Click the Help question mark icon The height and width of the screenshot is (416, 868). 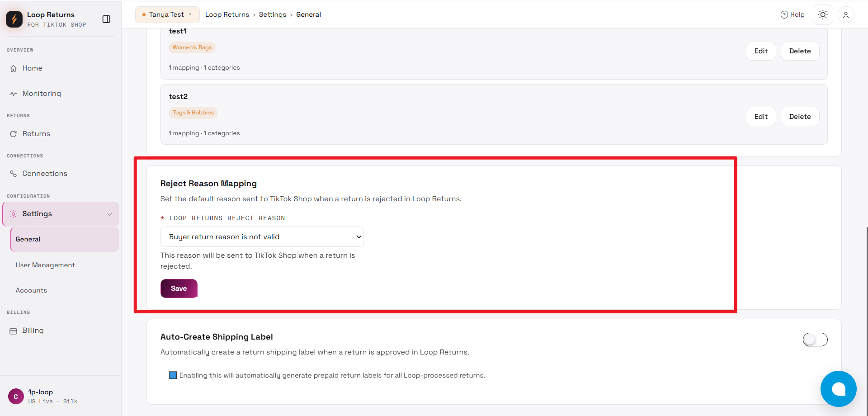[784, 14]
